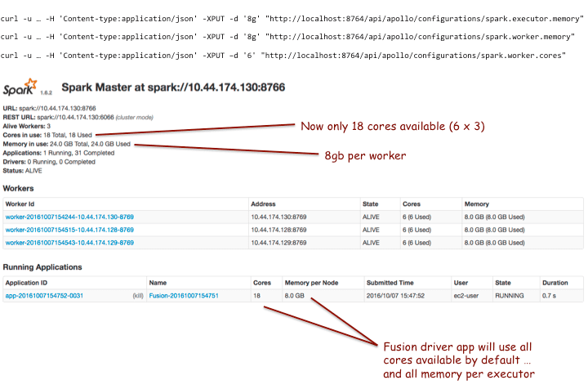588x389 pixels.
Task: Click the Memory per Node header
Action: point(312,283)
